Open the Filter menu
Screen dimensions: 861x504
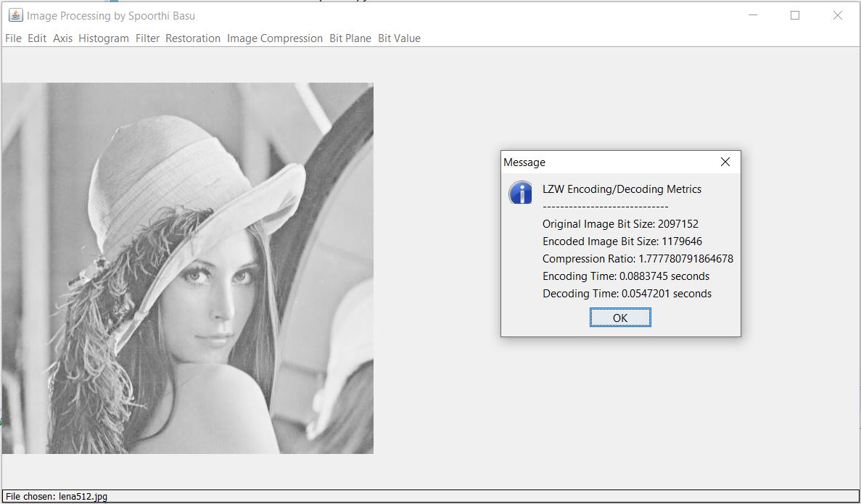(148, 38)
